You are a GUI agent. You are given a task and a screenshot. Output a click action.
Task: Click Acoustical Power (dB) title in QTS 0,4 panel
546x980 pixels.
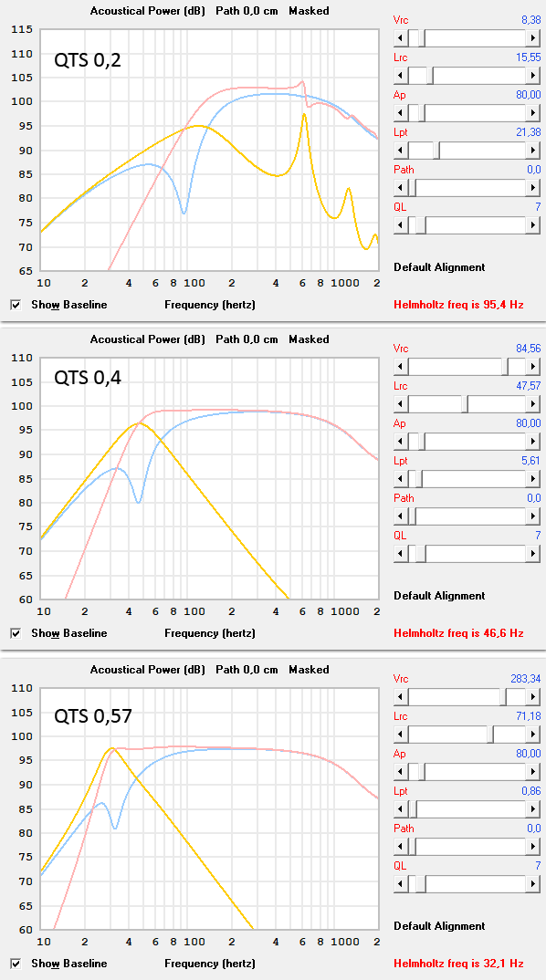click(x=147, y=340)
